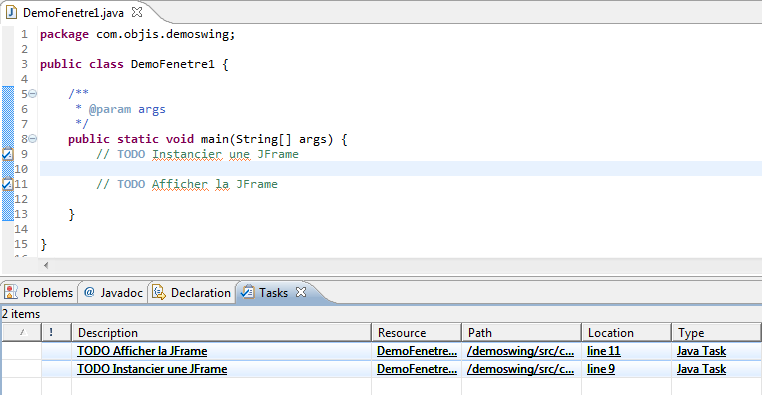This screenshot has width=762, height=395.
Task: Sort tasks by the completion column header
Action: (x=22, y=333)
